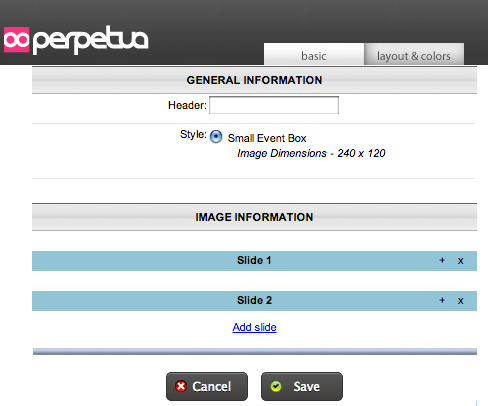Screen dimensions: 488x406
Task: Click the pink Perpetua logo icon
Action: (x=16, y=40)
